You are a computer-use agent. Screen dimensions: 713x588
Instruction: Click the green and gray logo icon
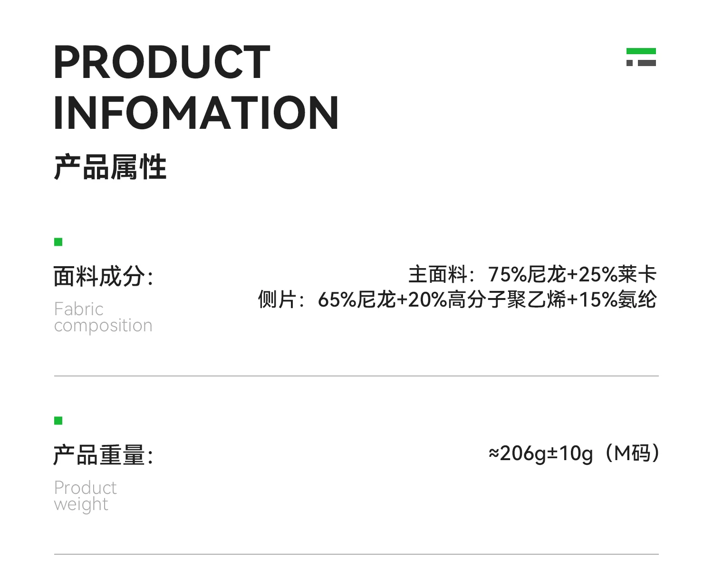pos(641,57)
